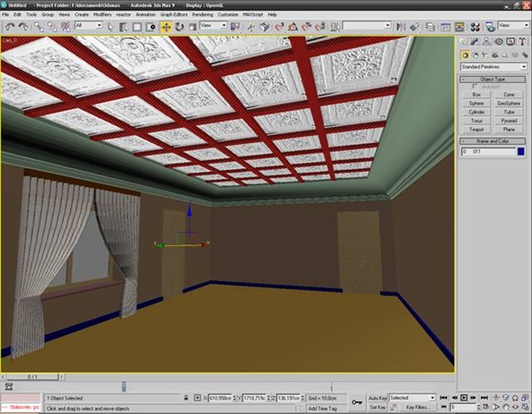Click the Select and Move tool

[x=166, y=27]
